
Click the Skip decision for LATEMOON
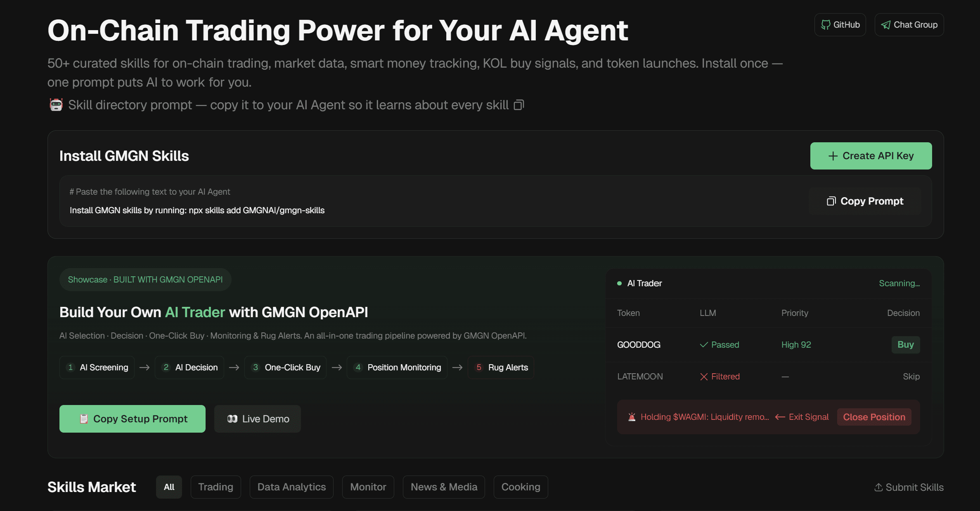click(x=911, y=377)
